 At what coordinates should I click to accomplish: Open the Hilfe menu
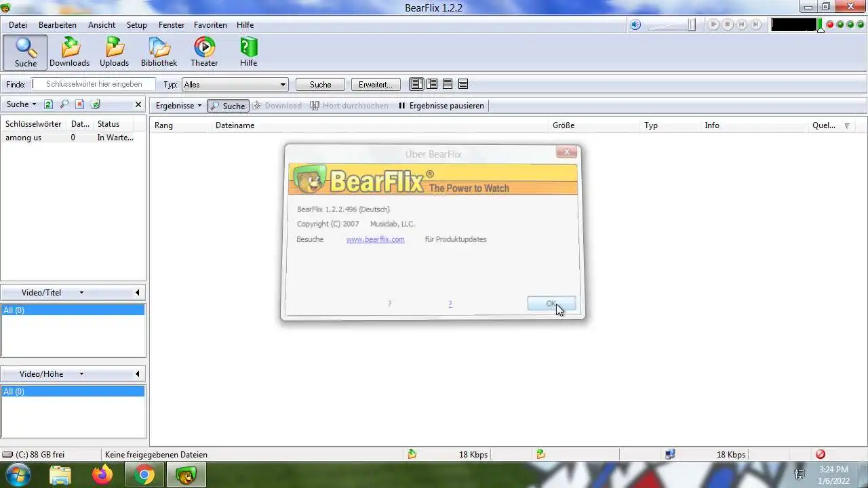point(245,25)
